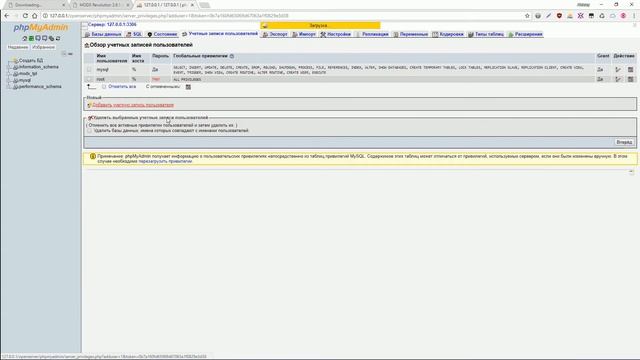Open 'Состояние' tab
Image resolution: width=640 pixels, height=360 pixels.
tap(162, 34)
